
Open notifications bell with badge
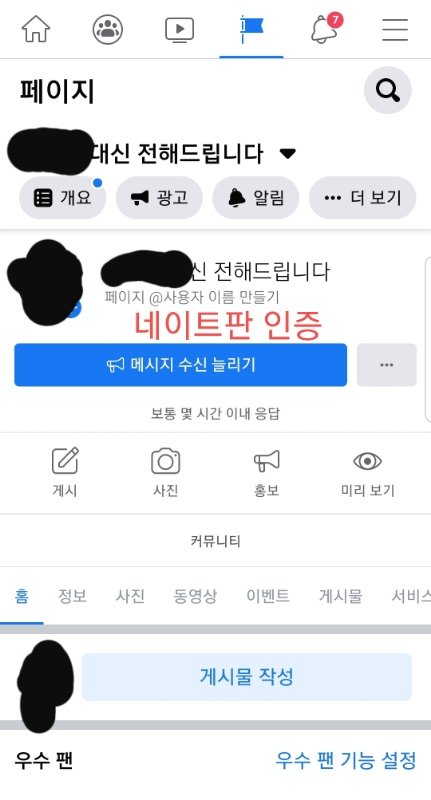pyautogui.click(x=325, y=28)
